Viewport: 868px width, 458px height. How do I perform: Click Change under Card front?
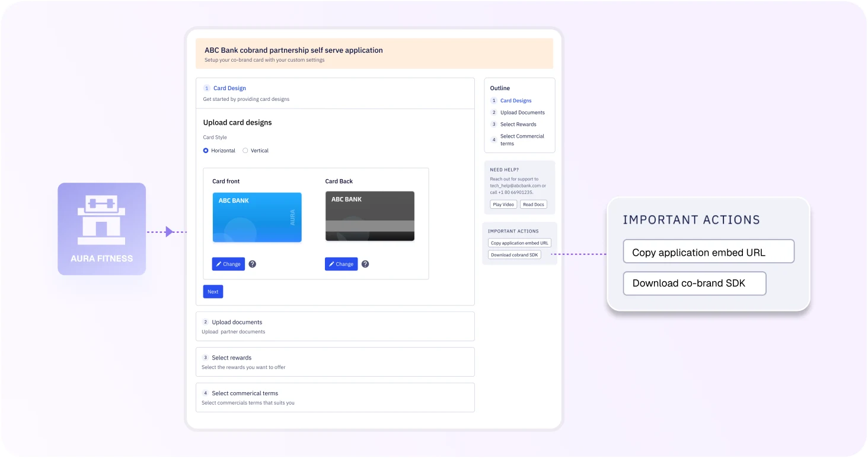point(228,264)
